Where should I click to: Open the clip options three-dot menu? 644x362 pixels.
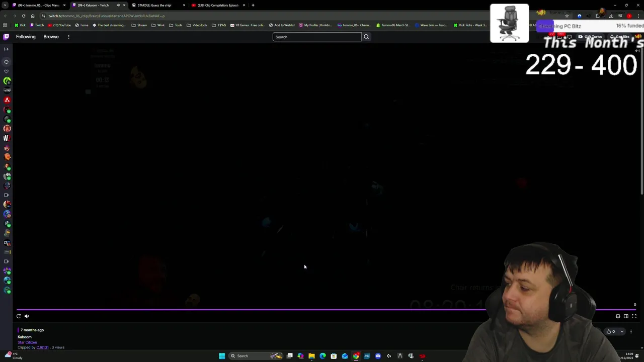click(631, 331)
